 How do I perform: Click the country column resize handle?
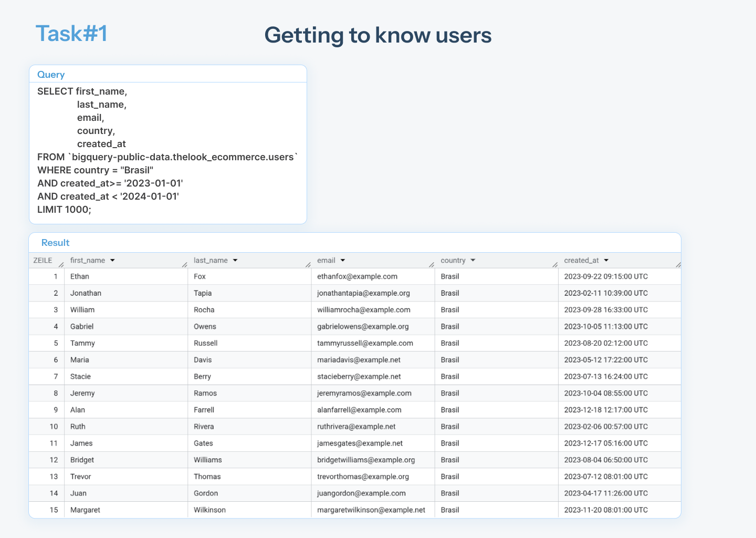pyautogui.click(x=555, y=265)
